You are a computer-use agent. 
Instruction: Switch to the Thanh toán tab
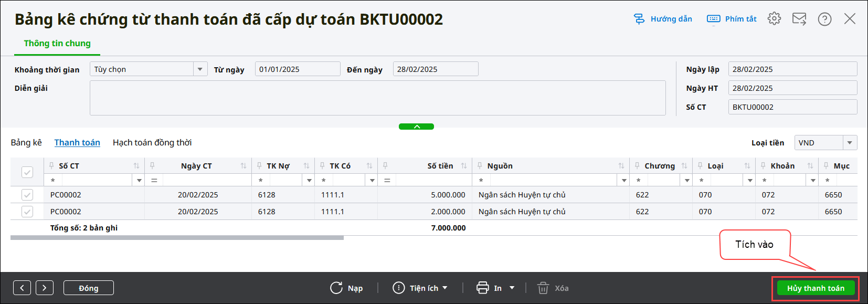pos(77,143)
